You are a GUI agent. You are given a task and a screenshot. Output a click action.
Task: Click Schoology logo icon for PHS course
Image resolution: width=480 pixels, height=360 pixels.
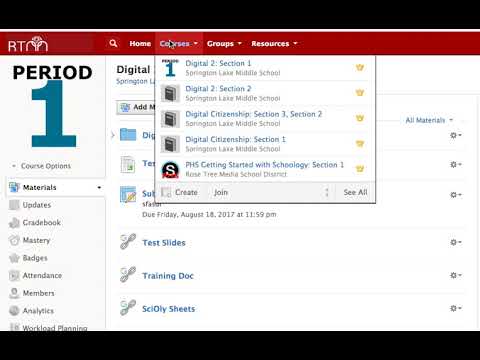click(170, 169)
